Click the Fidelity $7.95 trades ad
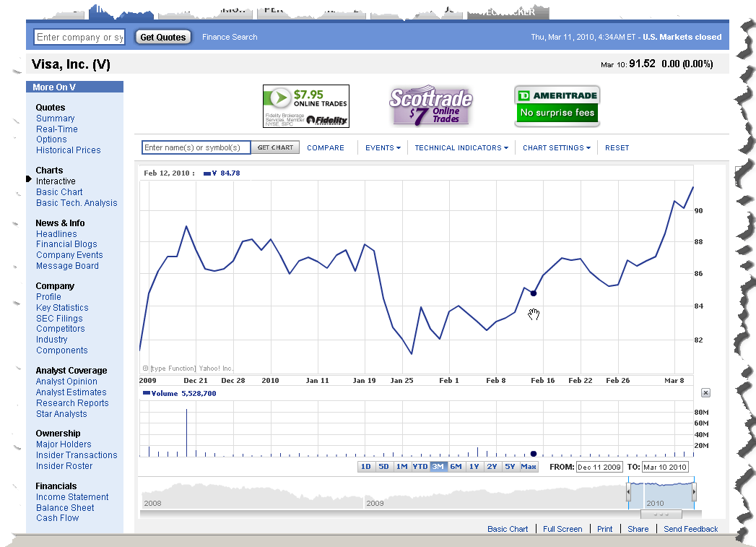 pos(305,106)
